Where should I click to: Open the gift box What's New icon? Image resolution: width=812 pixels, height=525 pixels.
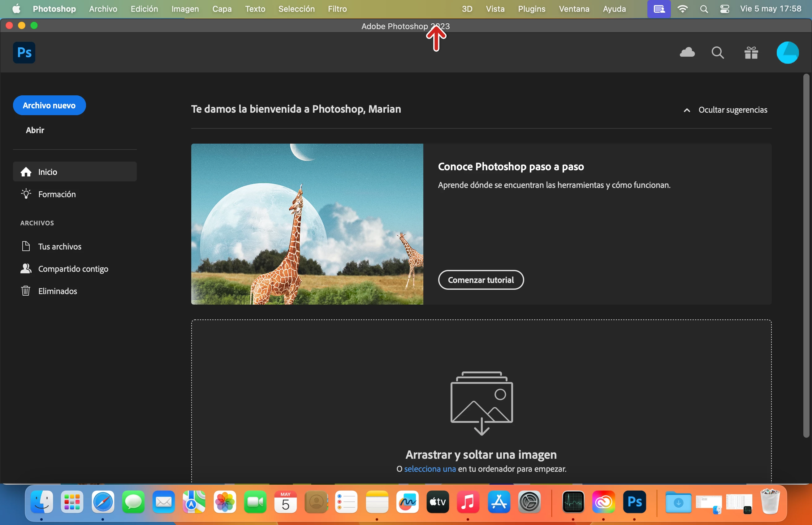[751, 53]
